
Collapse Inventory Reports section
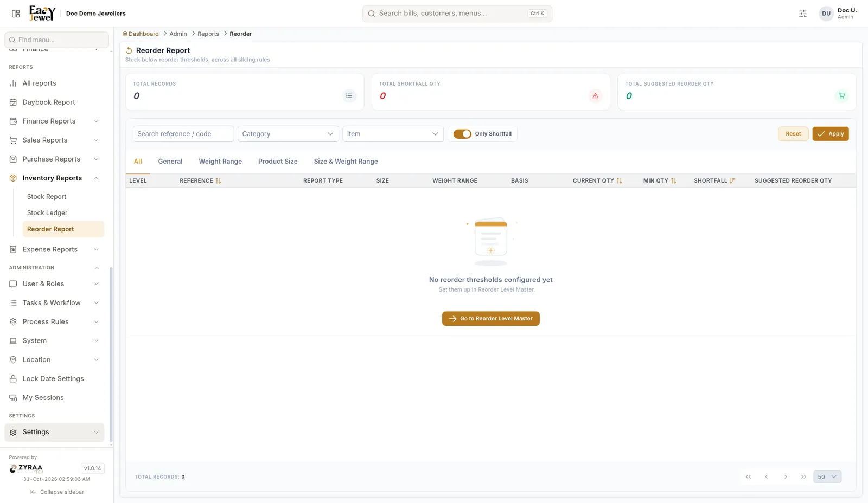(54, 178)
